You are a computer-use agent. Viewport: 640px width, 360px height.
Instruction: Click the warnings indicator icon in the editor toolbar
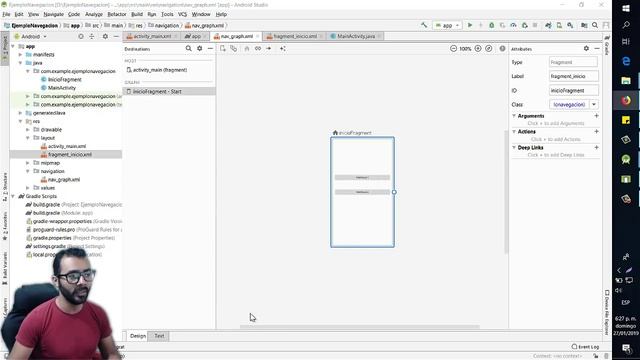(x=502, y=49)
